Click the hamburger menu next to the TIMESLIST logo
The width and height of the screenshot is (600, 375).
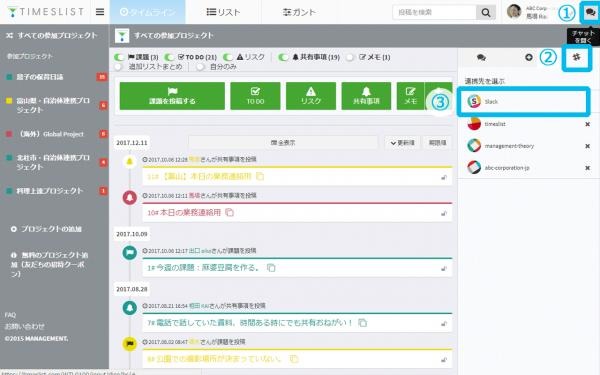click(x=100, y=12)
